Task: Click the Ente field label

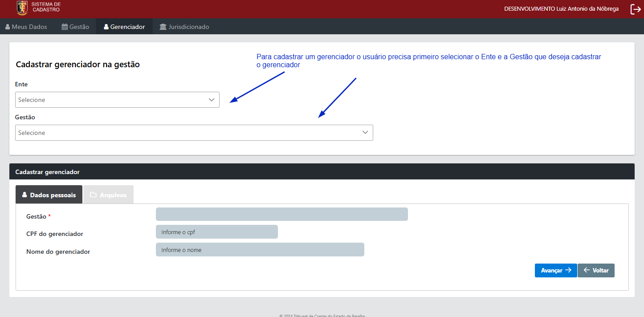Action: point(21,84)
